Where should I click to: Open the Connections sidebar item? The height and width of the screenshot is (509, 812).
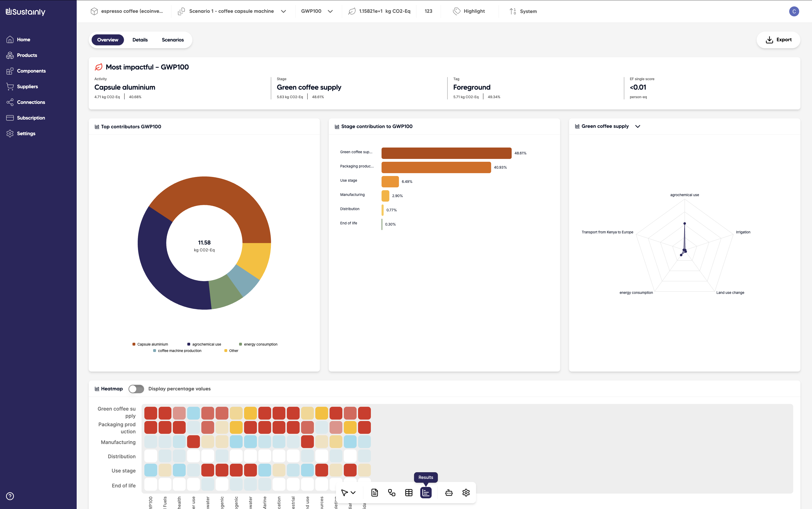(x=31, y=102)
